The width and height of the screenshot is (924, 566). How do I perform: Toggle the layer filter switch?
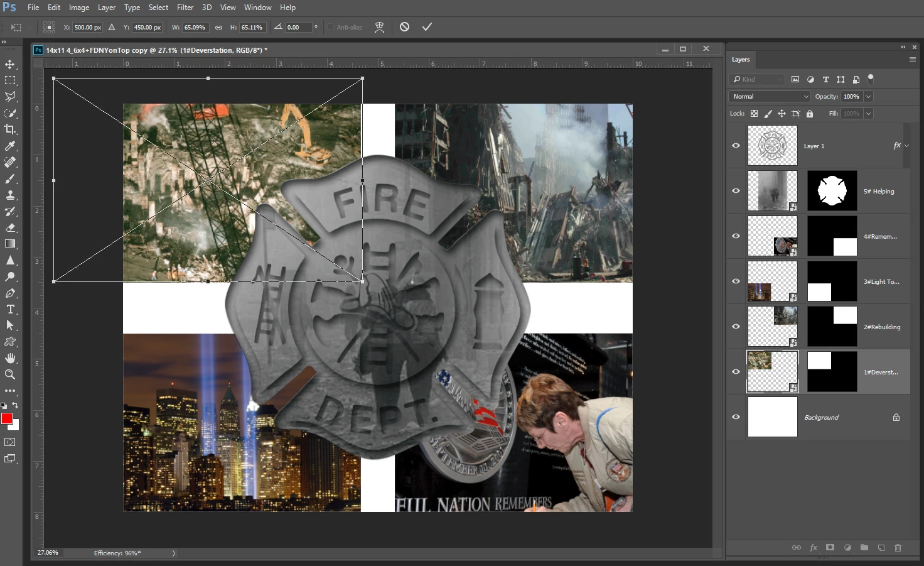point(870,79)
